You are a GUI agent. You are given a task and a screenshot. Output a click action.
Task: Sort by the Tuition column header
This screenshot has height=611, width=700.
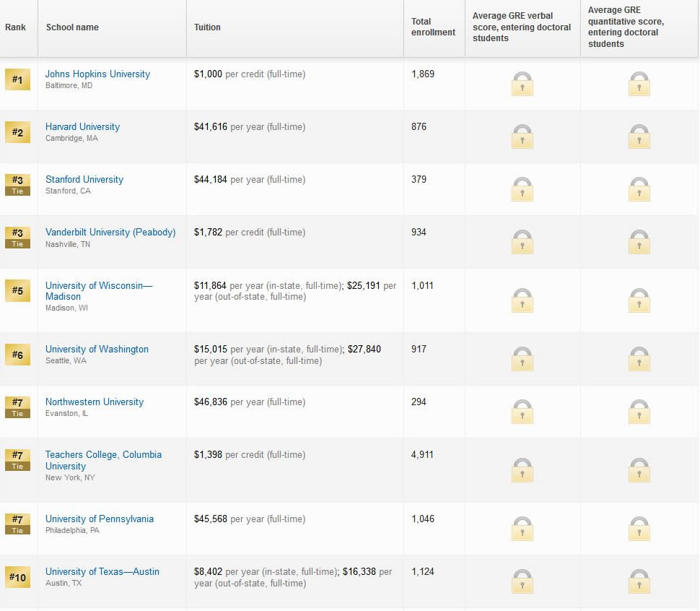click(207, 27)
